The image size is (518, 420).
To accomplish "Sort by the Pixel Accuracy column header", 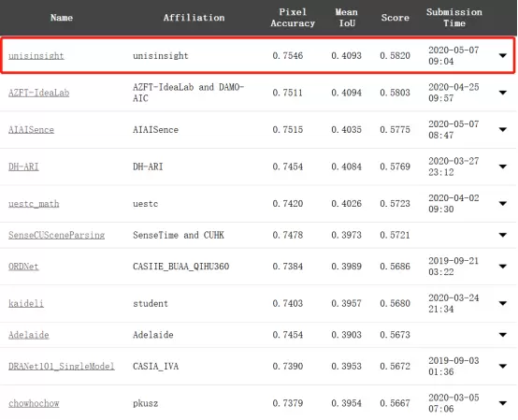I will (293, 18).
